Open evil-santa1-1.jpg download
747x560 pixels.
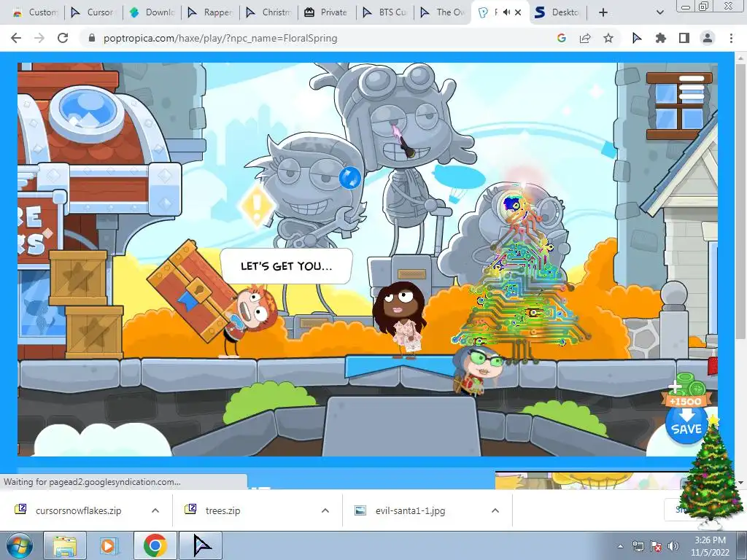tap(410, 510)
